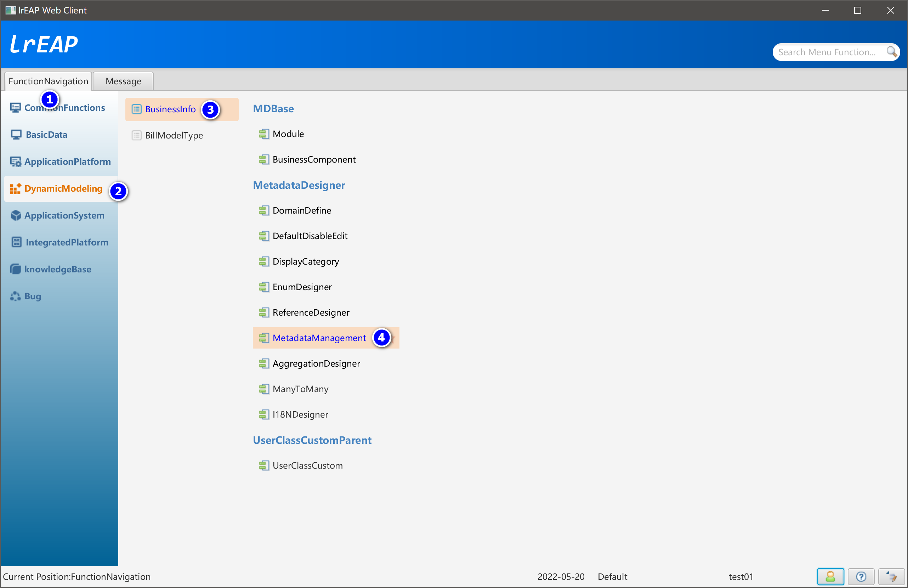908x588 pixels.
Task: Select Bug in the sidebar
Action: pyautogui.click(x=61, y=296)
